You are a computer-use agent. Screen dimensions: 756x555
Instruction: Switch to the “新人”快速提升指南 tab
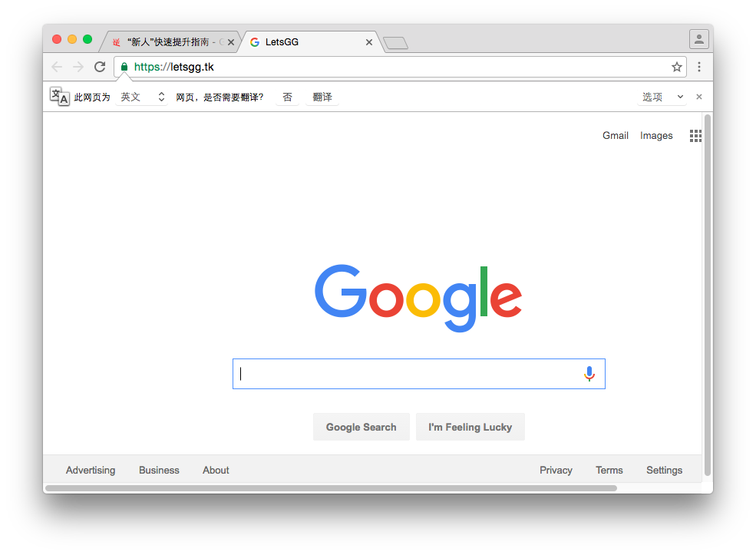click(x=168, y=42)
